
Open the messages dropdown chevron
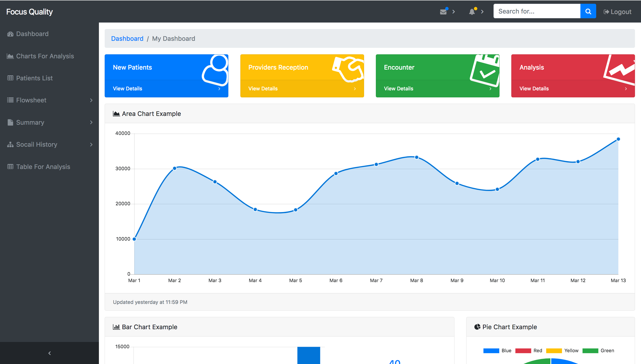[453, 12]
